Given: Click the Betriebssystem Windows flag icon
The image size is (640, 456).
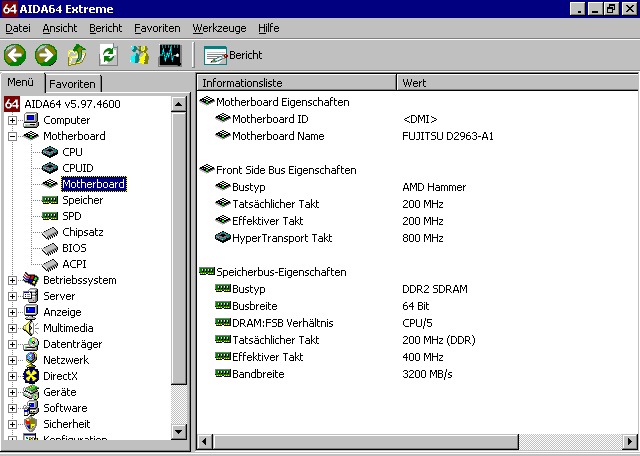Looking at the screenshot, I should (x=31, y=280).
